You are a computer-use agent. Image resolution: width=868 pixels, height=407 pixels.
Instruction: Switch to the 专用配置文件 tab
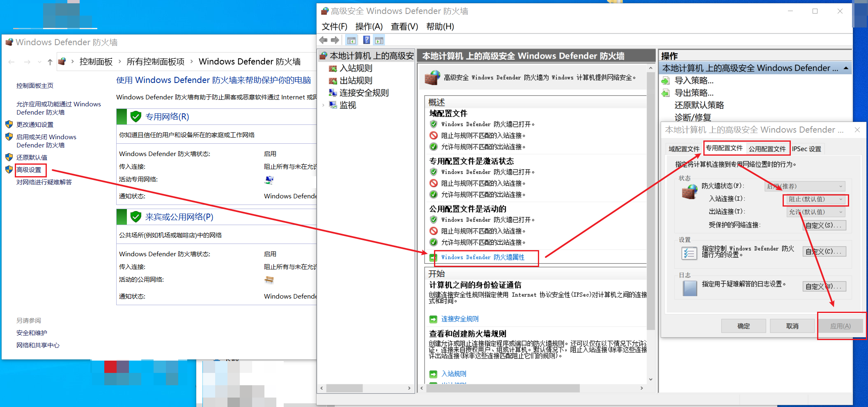coord(724,148)
